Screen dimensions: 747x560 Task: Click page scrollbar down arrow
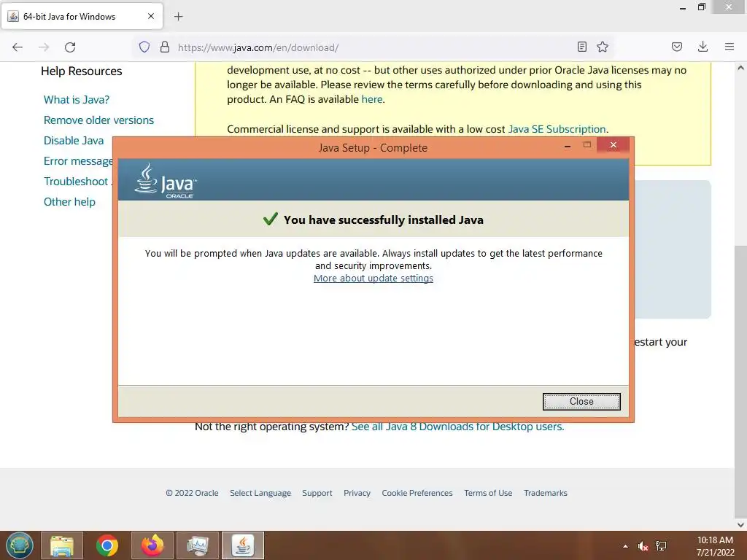pos(740,525)
